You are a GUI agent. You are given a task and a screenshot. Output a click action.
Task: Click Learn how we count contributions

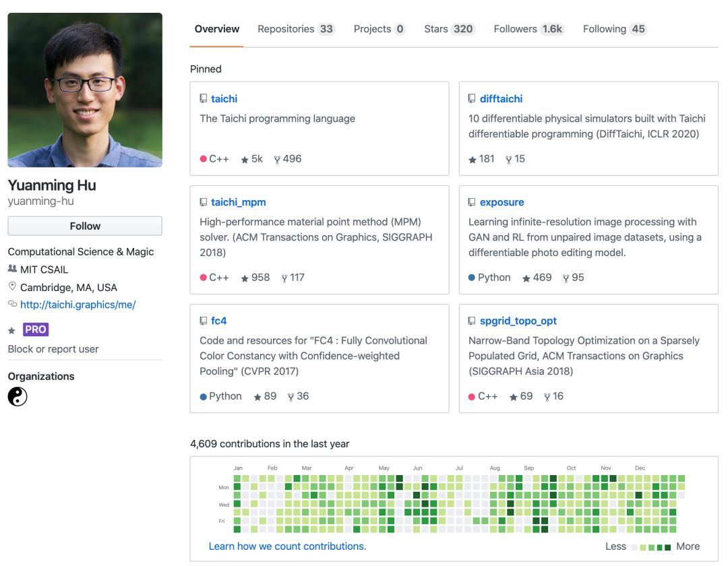287,546
